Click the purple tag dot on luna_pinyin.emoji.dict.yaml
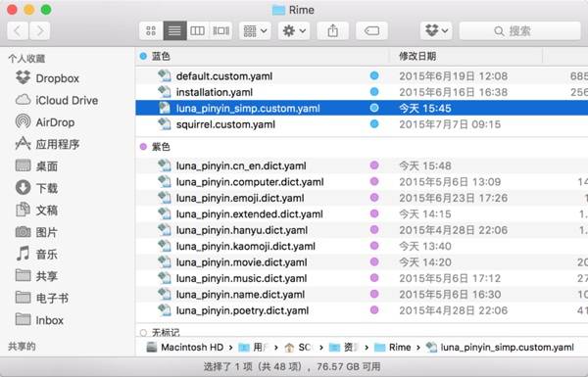The width and height of the screenshot is (588, 377). (374, 198)
